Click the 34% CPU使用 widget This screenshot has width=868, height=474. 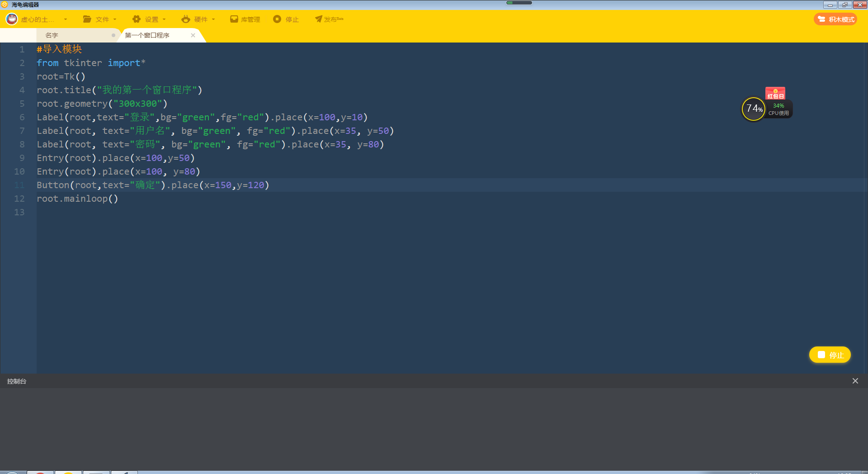click(x=778, y=109)
